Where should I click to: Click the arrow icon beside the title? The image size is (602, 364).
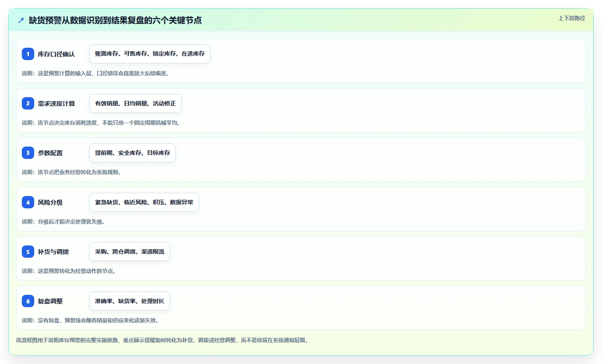pos(21,20)
